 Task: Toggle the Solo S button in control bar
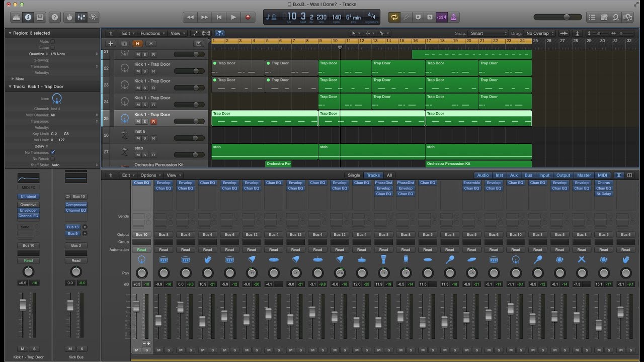coord(429,17)
